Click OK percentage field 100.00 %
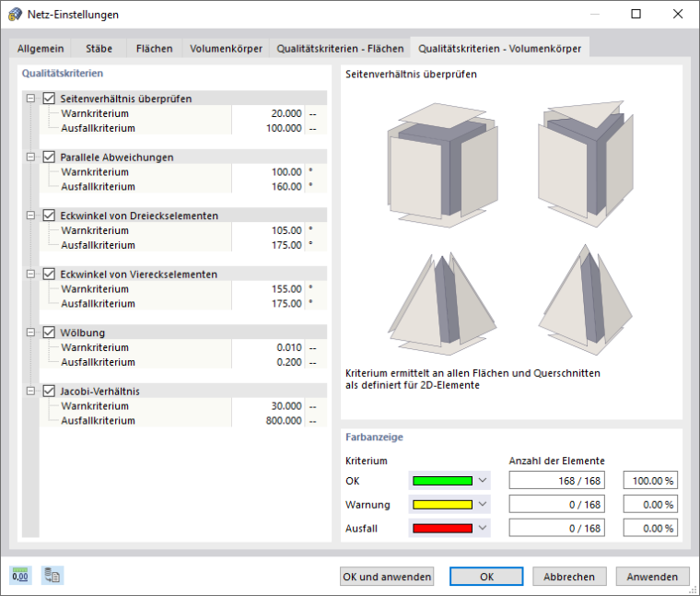The height and width of the screenshot is (596, 700). [650, 480]
